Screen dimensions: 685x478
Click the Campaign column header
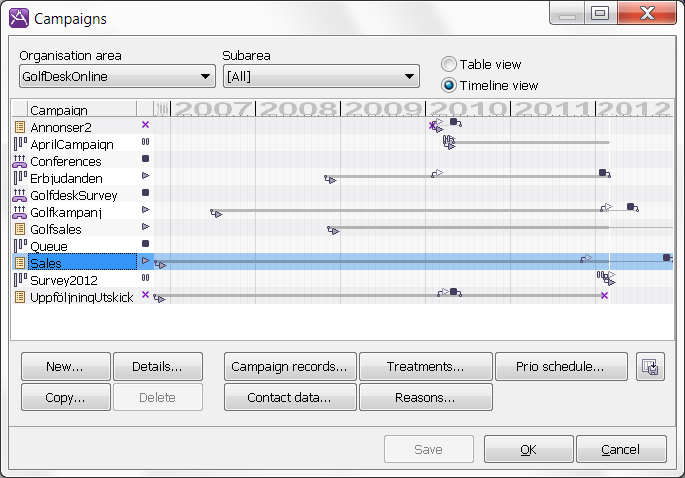pos(82,109)
